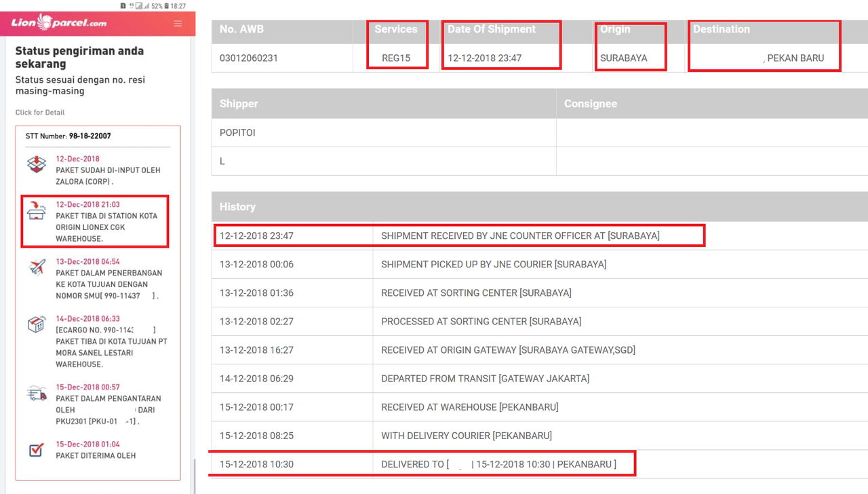
Task: Click the 'Click for Detail' link
Action: coord(40,113)
